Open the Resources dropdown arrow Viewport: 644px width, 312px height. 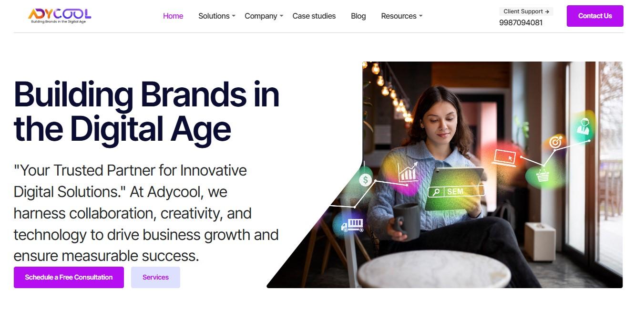point(420,16)
